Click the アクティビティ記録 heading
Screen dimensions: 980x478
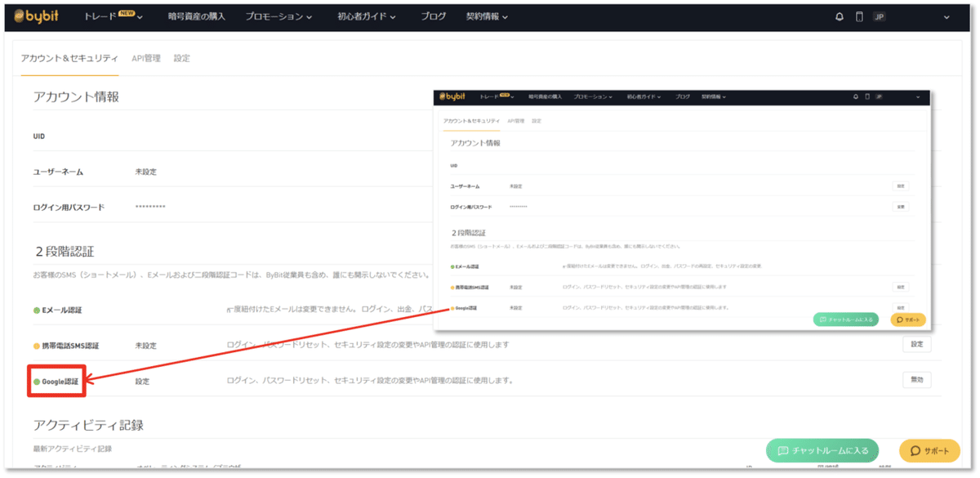88,425
